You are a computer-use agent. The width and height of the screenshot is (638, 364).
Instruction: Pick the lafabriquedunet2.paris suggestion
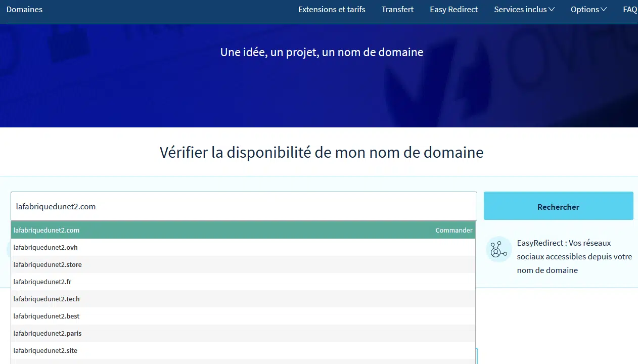coord(48,334)
